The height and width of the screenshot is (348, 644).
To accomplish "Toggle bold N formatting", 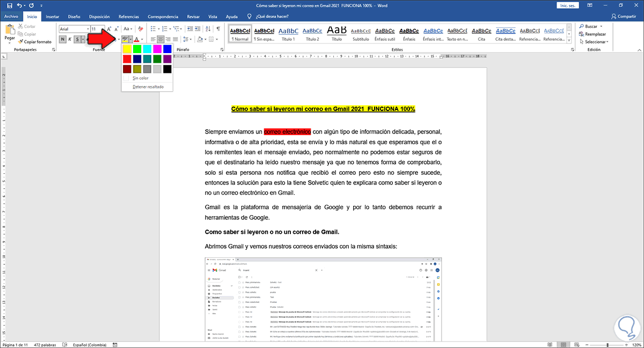I will point(62,39).
